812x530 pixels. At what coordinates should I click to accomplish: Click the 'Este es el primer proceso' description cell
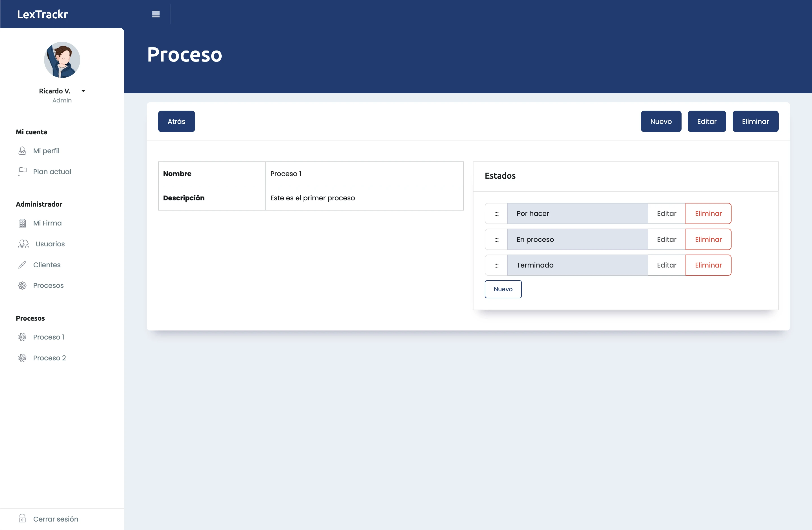coord(364,198)
